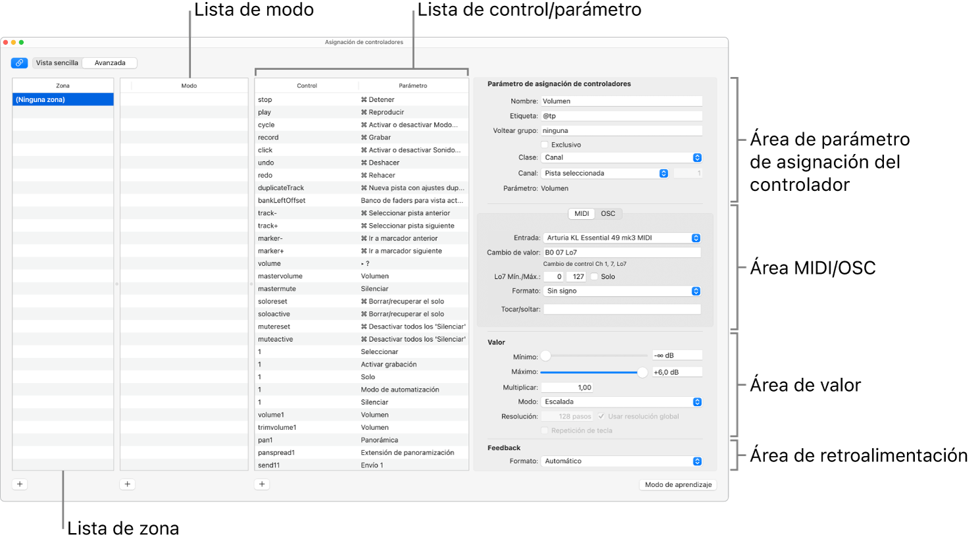980x541 pixels.
Task: Add a new zone with plus button
Action: point(20,484)
